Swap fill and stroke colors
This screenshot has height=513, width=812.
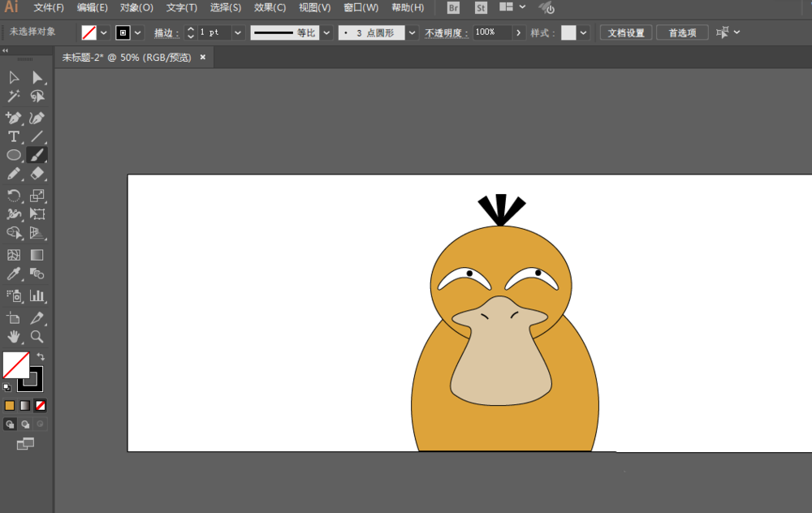click(x=41, y=357)
